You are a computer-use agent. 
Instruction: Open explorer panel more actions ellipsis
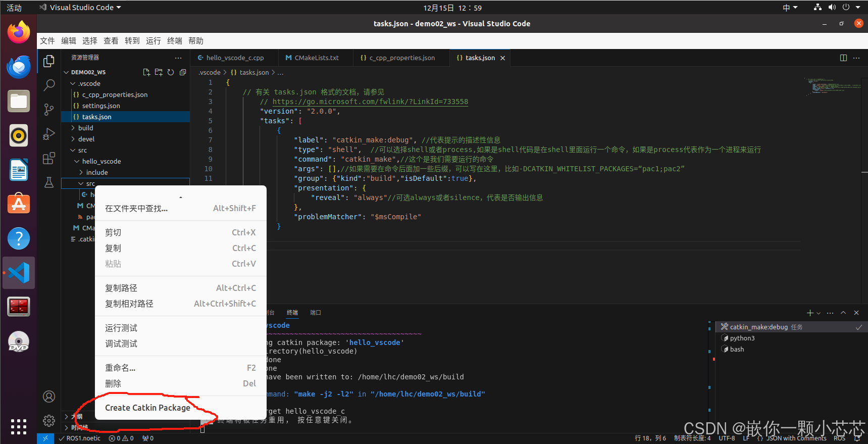tap(178, 58)
